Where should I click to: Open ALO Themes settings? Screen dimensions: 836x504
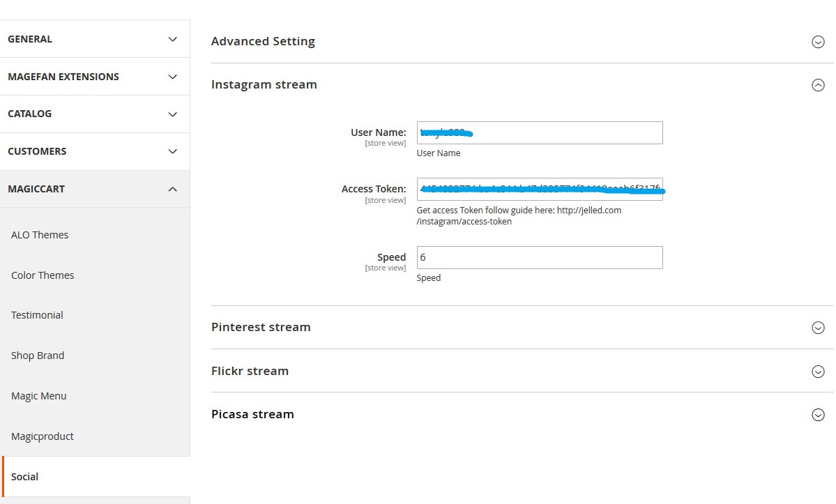point(40,235)
